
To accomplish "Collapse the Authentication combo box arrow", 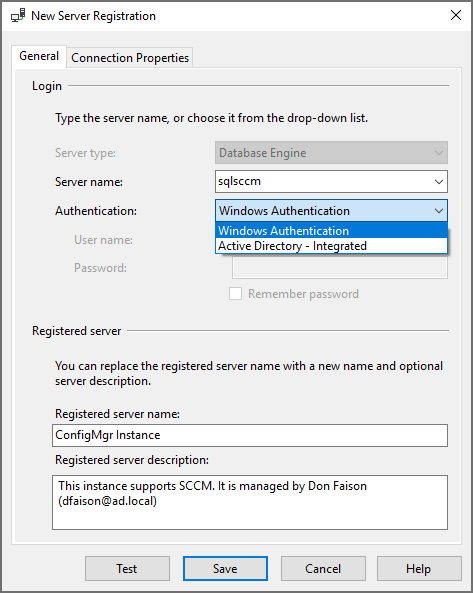I will coord(439,211).
